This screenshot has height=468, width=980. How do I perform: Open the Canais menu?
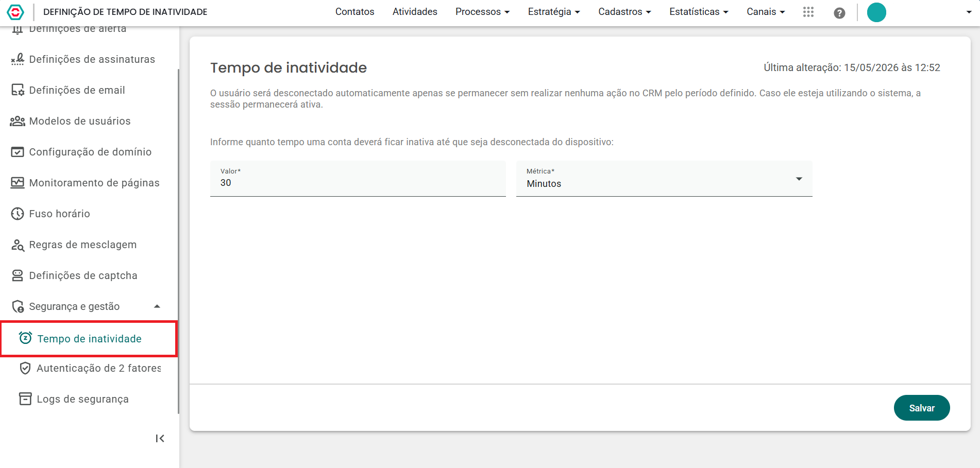tap(766, 12)
